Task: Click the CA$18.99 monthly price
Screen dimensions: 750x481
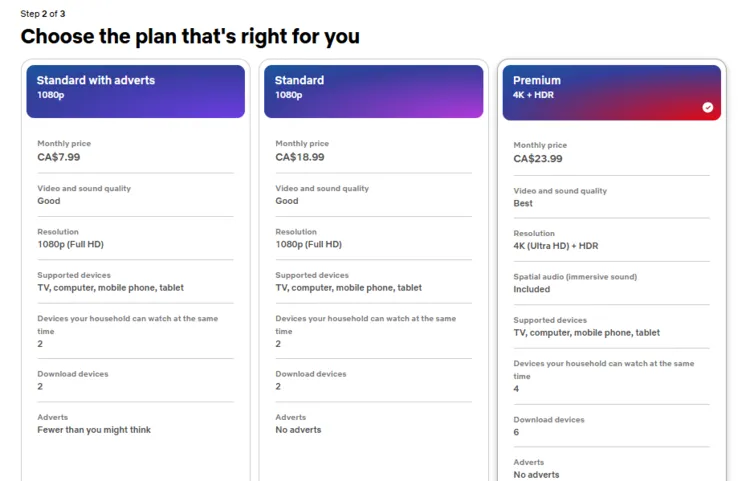Action: pyautogui.click(x=300, y=157)
